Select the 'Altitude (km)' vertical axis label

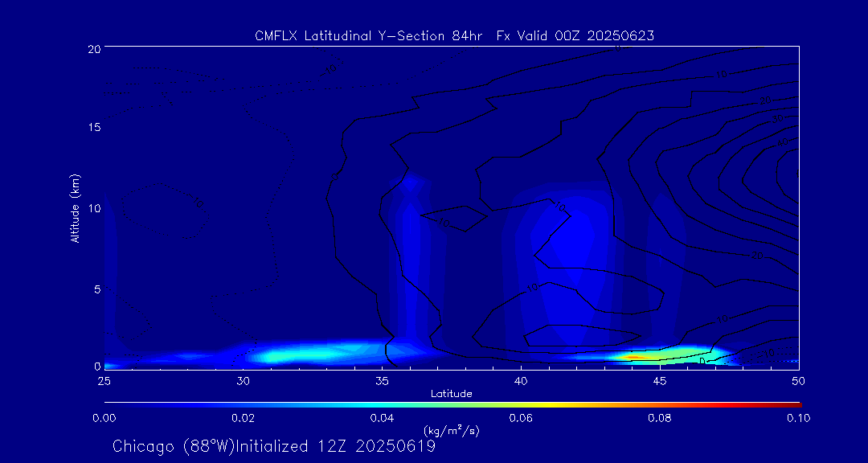pos(74,208)
